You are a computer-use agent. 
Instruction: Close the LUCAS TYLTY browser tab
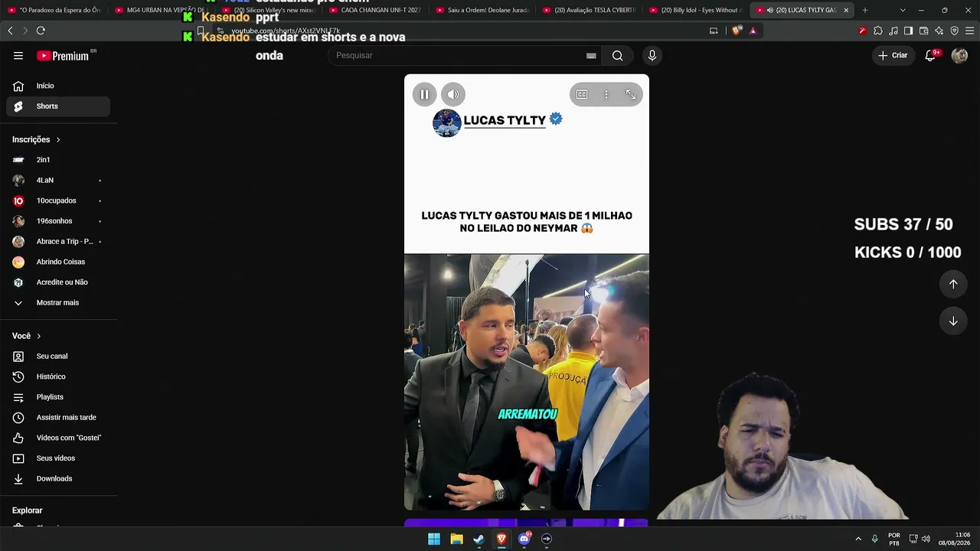click(846, 10)
